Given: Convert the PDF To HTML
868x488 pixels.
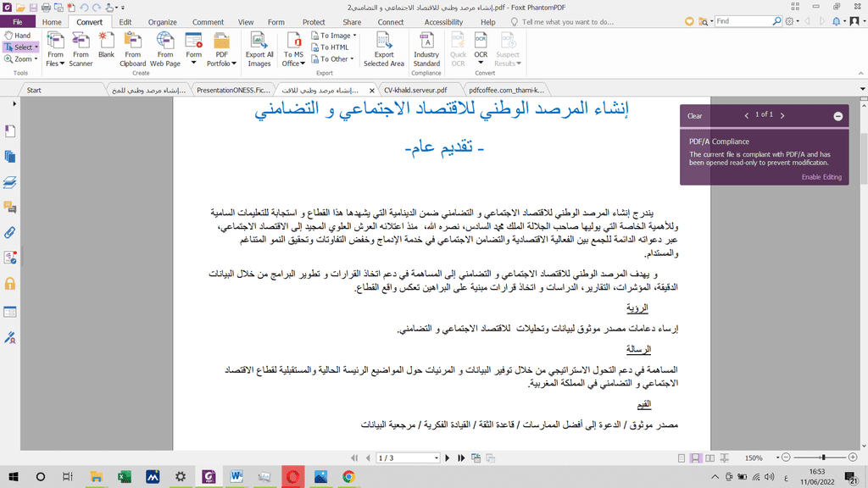Looking at the screenshot, I should pos(330,47).
